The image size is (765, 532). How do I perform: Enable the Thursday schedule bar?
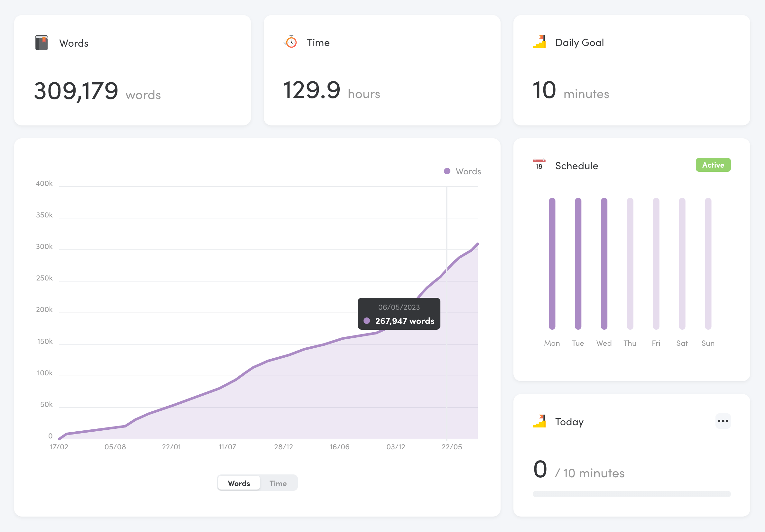630,263
